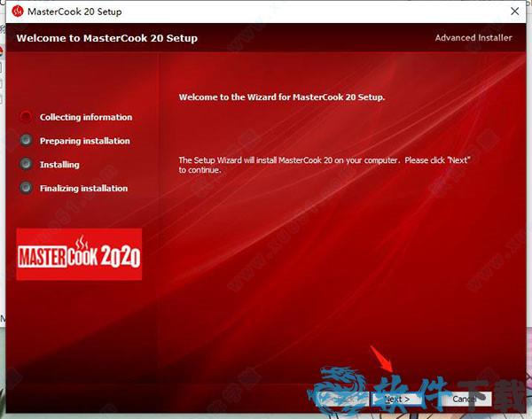Select the Collecting information step bullet
Image resolution: width=532 pixels, height=419 pixels.
[26, 117]
